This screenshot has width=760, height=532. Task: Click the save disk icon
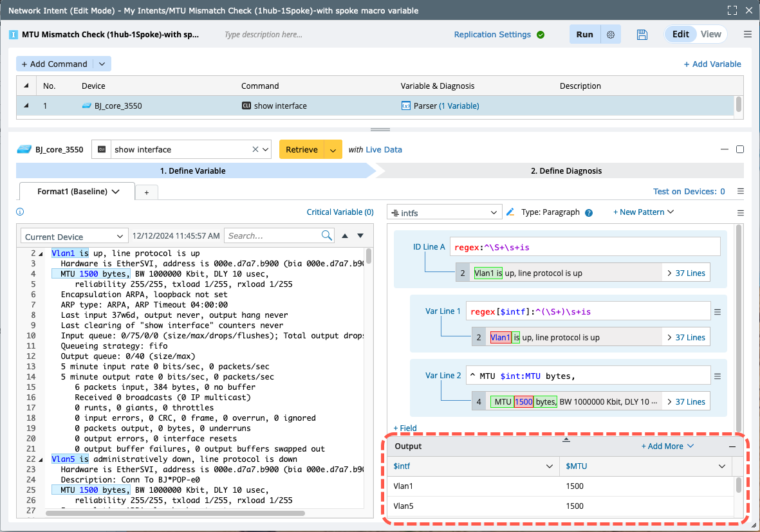pyautogui.click(x=642, y=35)
